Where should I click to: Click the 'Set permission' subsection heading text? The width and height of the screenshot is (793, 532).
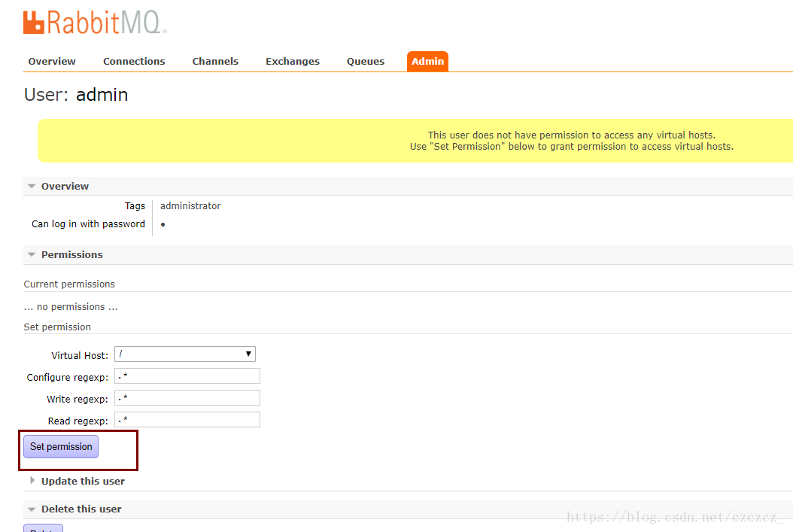[x=57, y=327]
